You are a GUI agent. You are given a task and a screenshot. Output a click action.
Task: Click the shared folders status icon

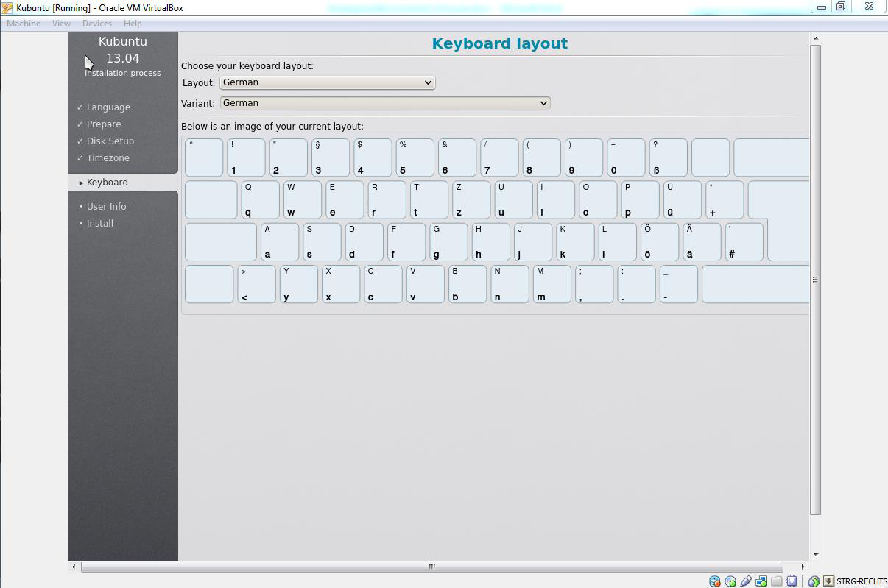(x=776, y=581)
